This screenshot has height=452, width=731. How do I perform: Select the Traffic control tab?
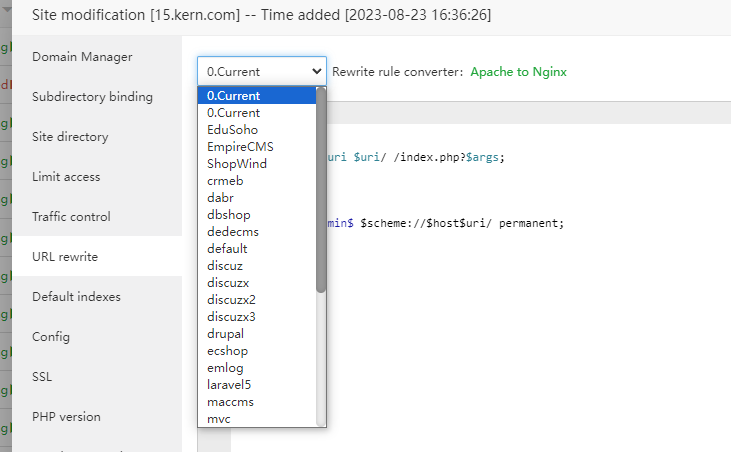[x=71, y=217]
